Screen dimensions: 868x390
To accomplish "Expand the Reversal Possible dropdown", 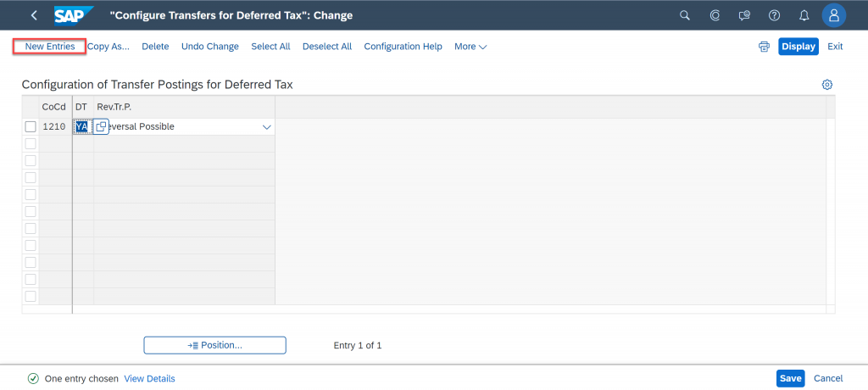I will 266,127.
